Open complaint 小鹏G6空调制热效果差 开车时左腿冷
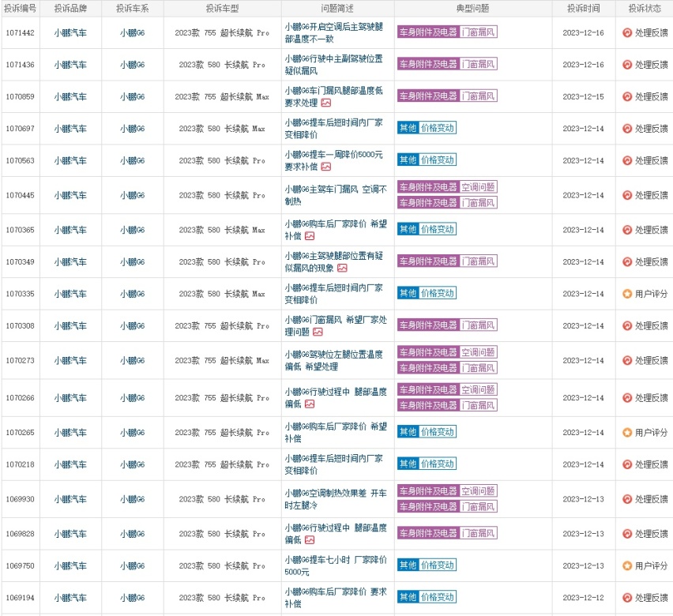673x616 pixels. click(x=336, y=499)
